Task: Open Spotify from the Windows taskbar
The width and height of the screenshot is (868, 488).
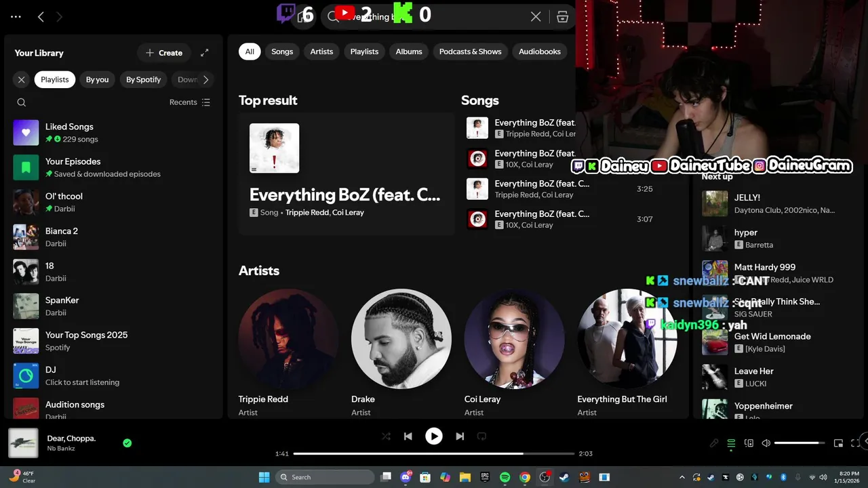Action: 505,477
